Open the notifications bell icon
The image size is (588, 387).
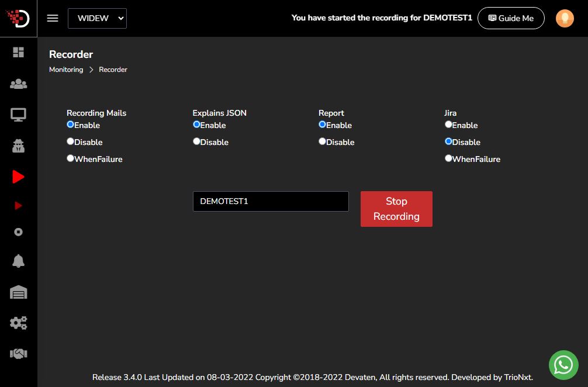click(x=18, y=261)
